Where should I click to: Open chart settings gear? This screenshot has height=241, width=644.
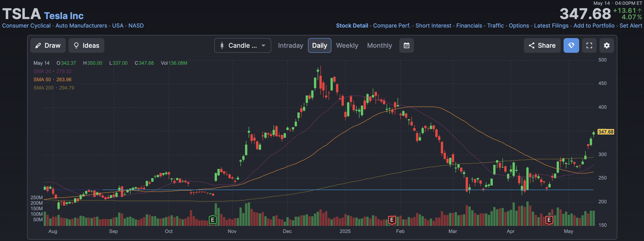coord(607,45)
